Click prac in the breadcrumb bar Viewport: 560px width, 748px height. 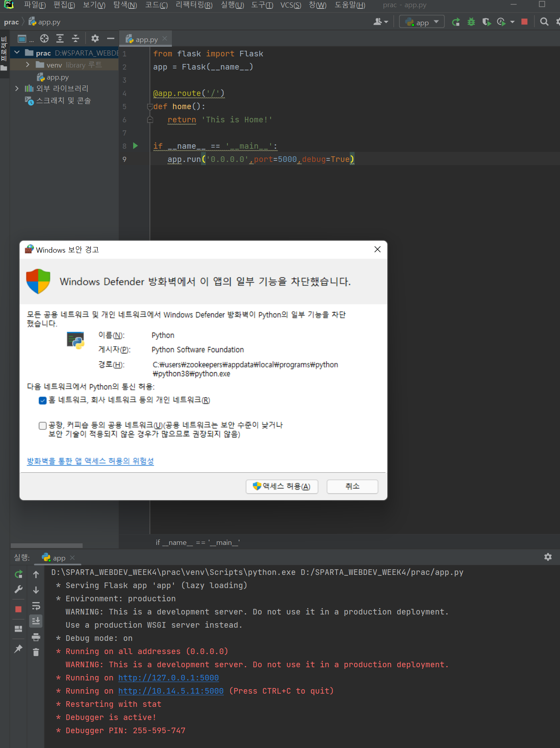point(11,22)
